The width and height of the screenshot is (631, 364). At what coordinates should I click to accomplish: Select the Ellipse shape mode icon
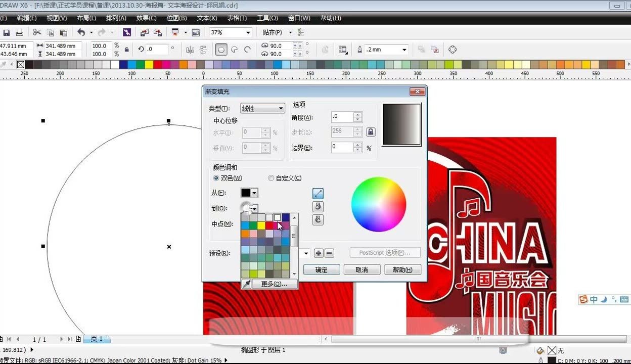pyautogui.click(x=221, y=50)
